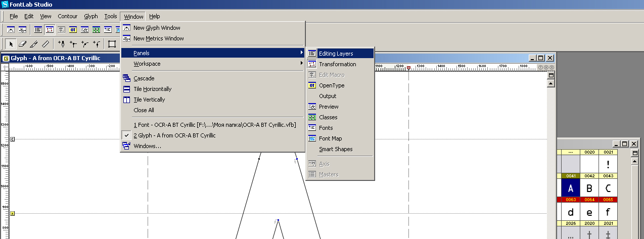Click the New Metrics Window toolbar icon
This screenshot has width=644, height=239.
point(22,30)
